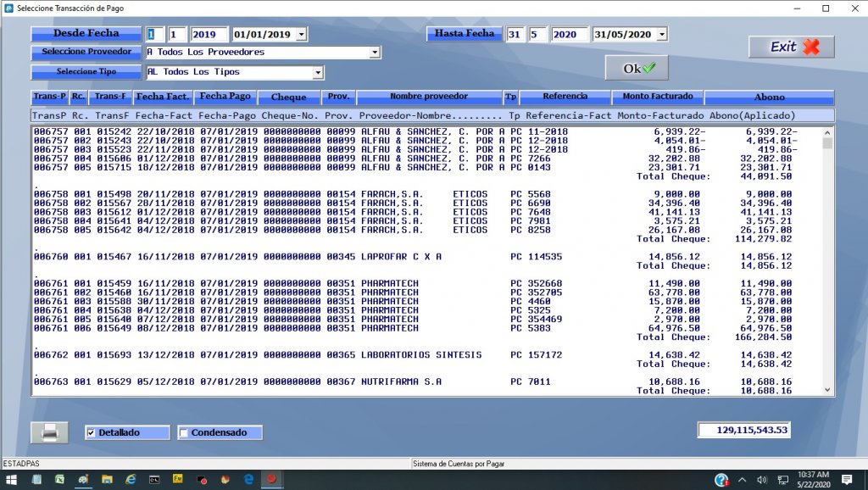Expand the Desde Fecha date dropdown
This screenshot has width=868, height=490.
click(302, 35)
